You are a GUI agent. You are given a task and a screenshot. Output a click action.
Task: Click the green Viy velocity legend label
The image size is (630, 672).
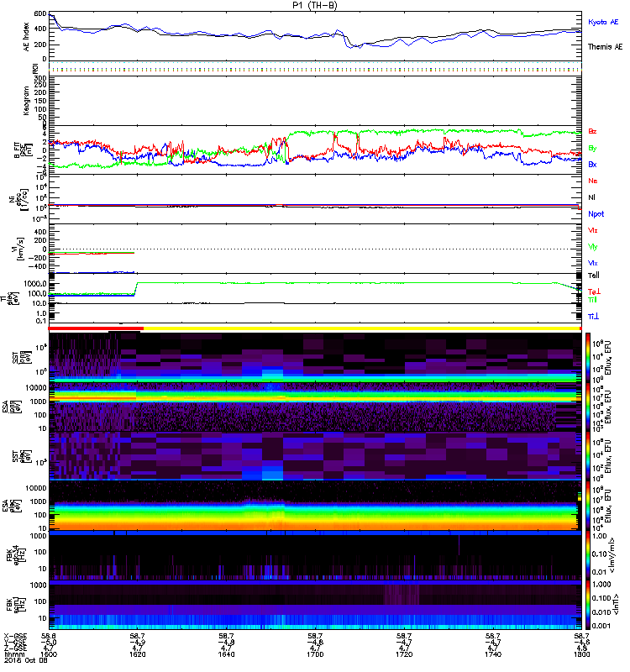click(x=593, y=246)
